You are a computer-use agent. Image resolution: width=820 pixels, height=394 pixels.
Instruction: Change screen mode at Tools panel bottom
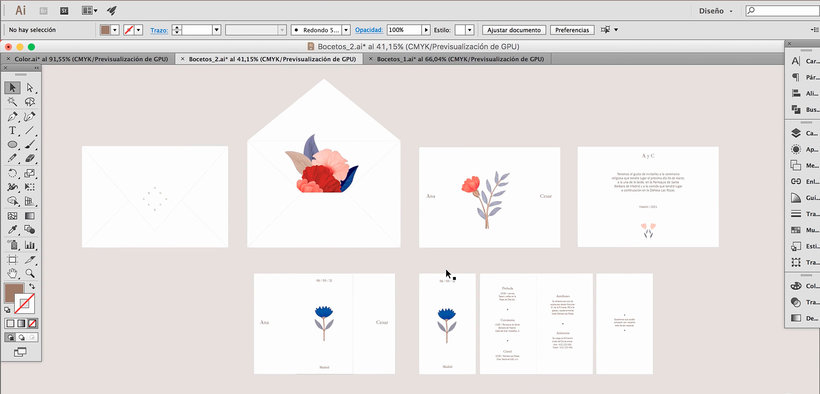coord(20,352)
